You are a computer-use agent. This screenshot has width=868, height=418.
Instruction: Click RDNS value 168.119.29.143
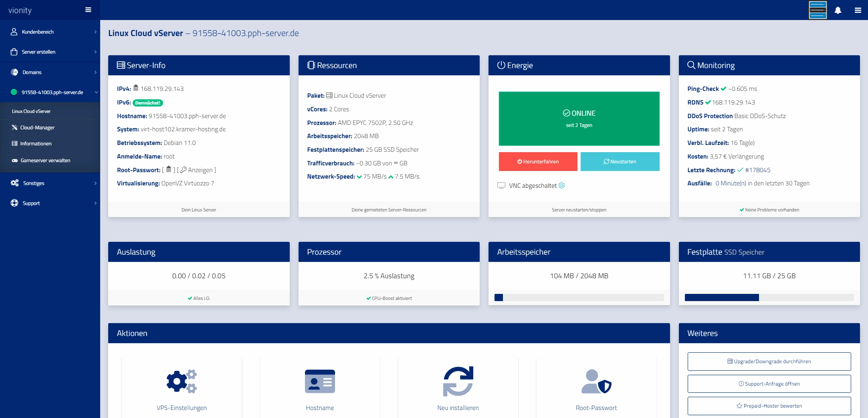pyautogui.click(x=733, y=102)
